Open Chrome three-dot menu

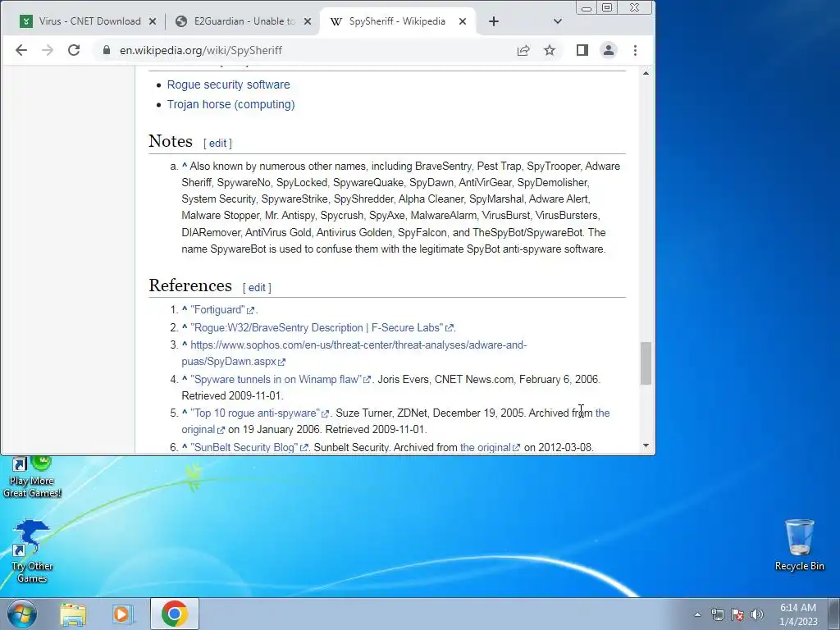[636, 50]
